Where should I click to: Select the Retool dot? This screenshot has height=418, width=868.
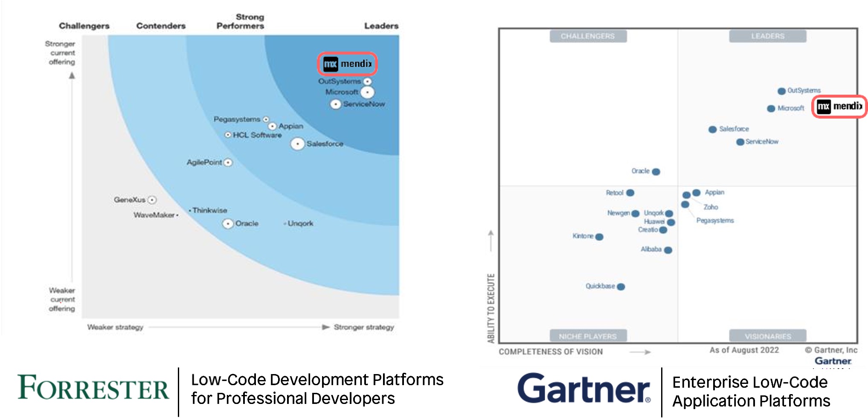coord(630,193)
